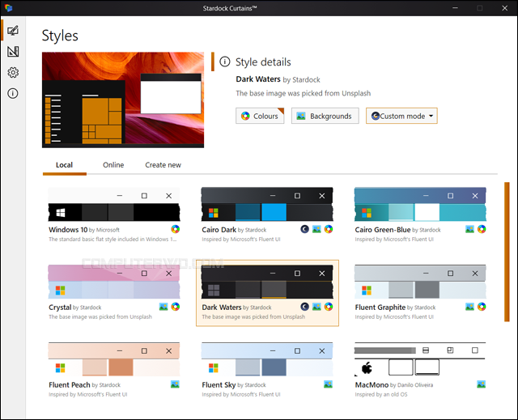Open the style editor ruler icon in the sidebar

point(13,52)
